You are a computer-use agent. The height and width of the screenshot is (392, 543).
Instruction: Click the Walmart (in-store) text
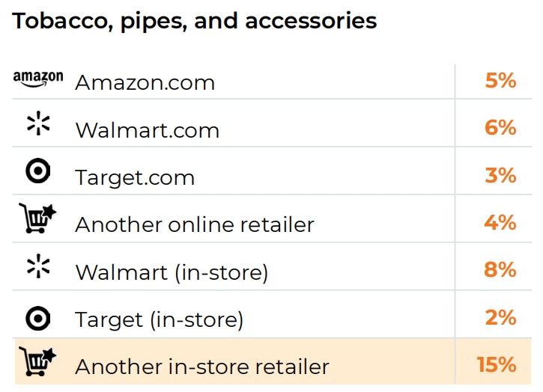[x=172, y=273]
